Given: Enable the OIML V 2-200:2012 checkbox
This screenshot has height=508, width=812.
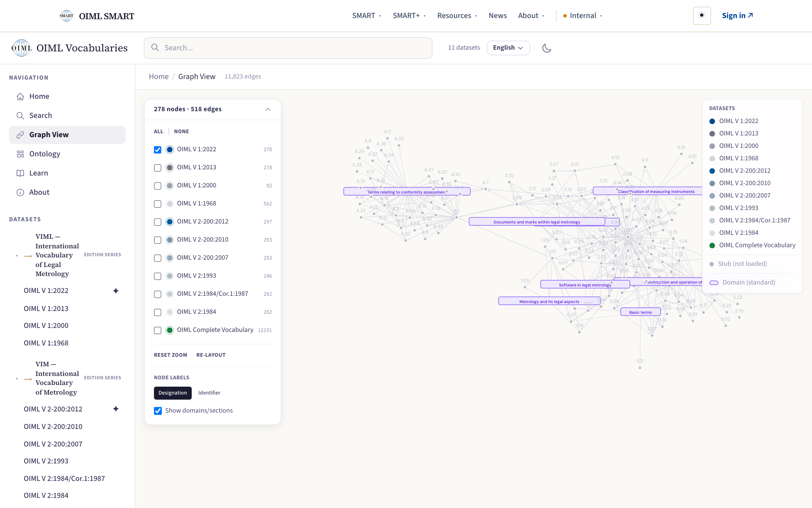Looking at the screenshot, I should pyautogui.click(x=158, y=222).
